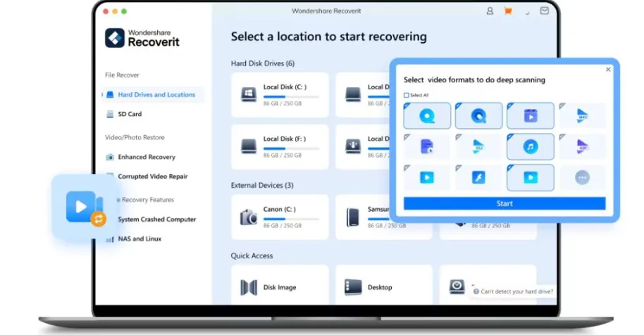
Task: Click the Local Disk (F:) usage bar
Action: coord(291,148)
